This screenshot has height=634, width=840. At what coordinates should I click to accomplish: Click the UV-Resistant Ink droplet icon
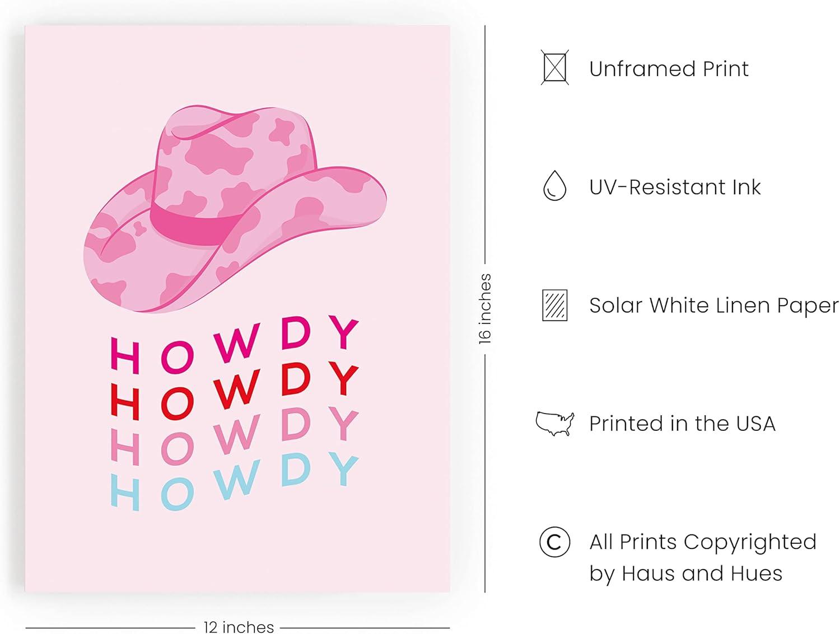[x=554, y=186]
